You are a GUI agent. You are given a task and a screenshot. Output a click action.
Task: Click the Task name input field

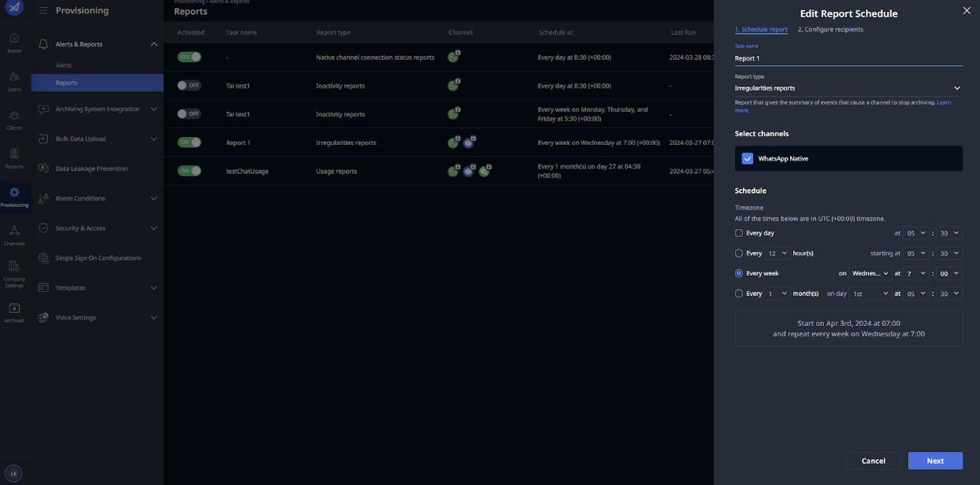[x=848, y=58]
